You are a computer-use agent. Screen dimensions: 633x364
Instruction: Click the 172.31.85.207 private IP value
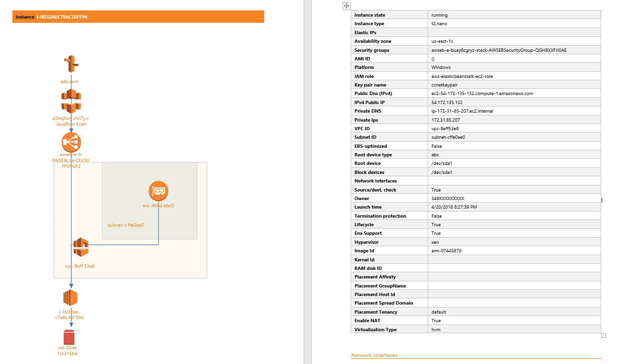click(445, 120)
